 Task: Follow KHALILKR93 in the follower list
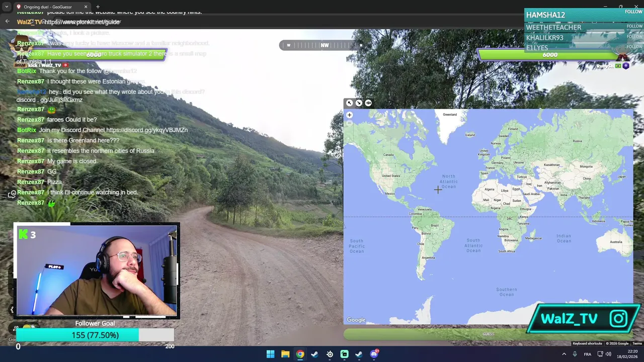pyautogui.click(x=634, y=37)
